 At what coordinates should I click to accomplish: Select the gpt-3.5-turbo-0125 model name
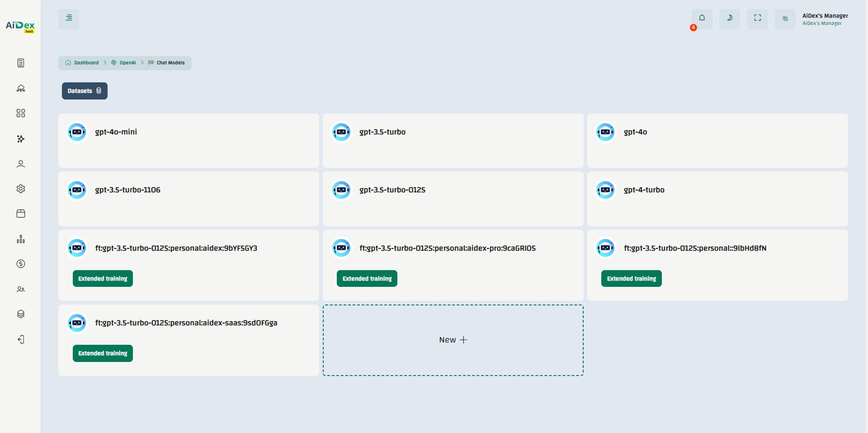pyautogui.click(x=392, y=190)
